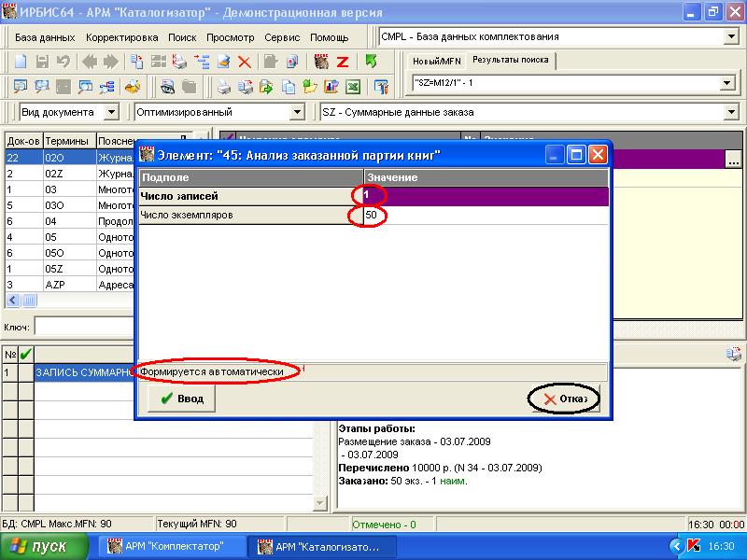Open the CMPL database dropdown
The height and width of the screenshot is (560, 747).
pyautogui.click(x=730, y=37)
